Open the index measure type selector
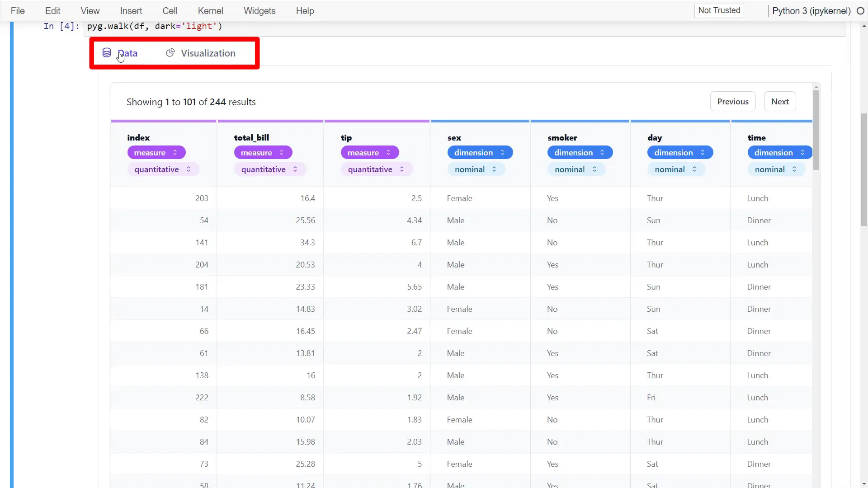 tap(156, 153)
